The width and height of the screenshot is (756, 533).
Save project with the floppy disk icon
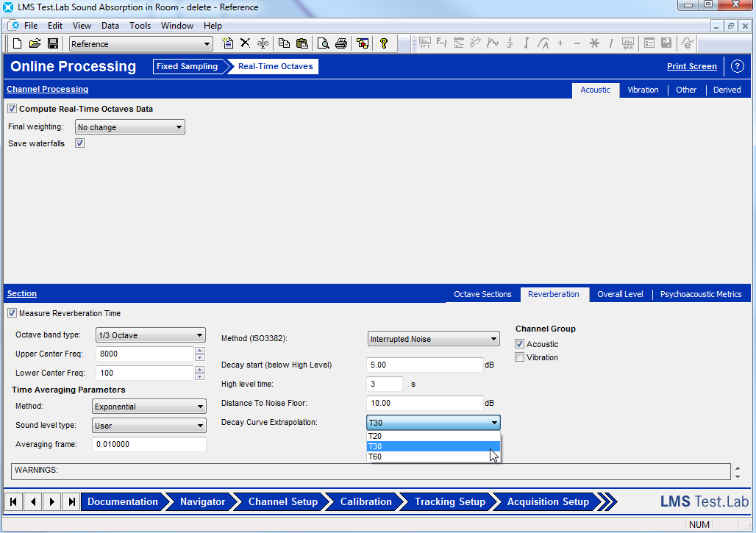53,43
